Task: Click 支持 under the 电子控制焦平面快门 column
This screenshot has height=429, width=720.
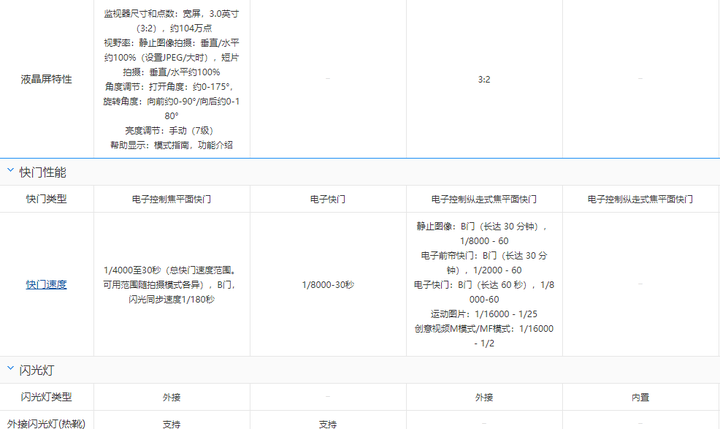Action: point(172,424)
